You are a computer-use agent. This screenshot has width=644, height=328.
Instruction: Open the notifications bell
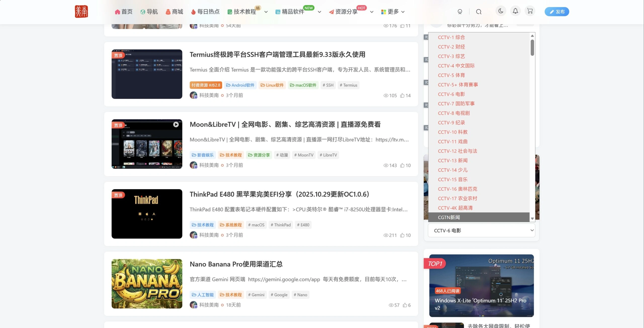point(515,11)
